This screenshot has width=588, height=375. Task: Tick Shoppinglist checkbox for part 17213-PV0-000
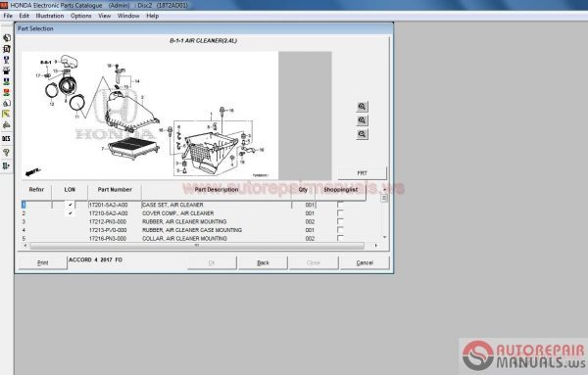click(x=340, y=230)
